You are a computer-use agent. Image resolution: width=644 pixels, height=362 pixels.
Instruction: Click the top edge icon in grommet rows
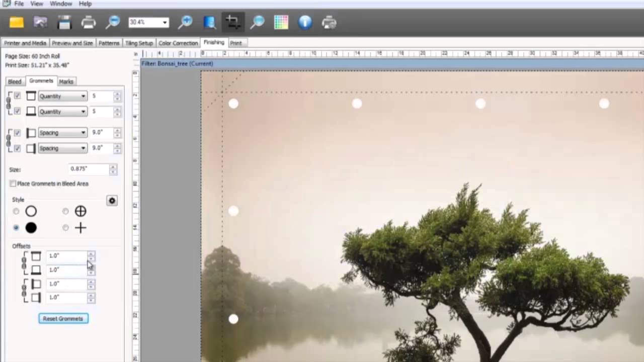pos(31,96)
